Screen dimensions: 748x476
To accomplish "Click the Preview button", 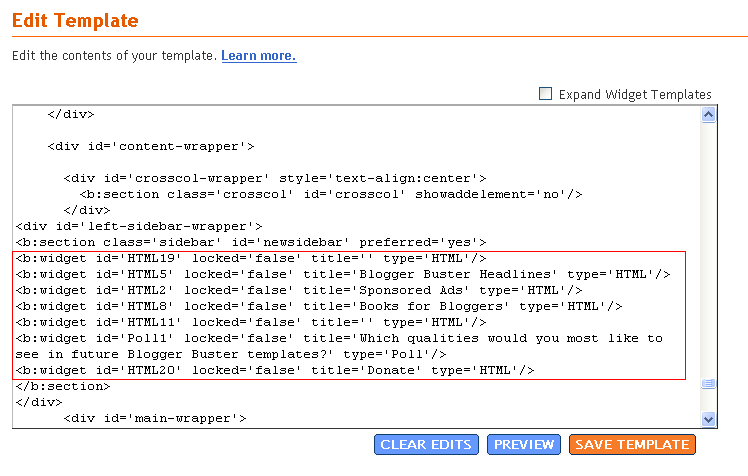I will point(524,445).
